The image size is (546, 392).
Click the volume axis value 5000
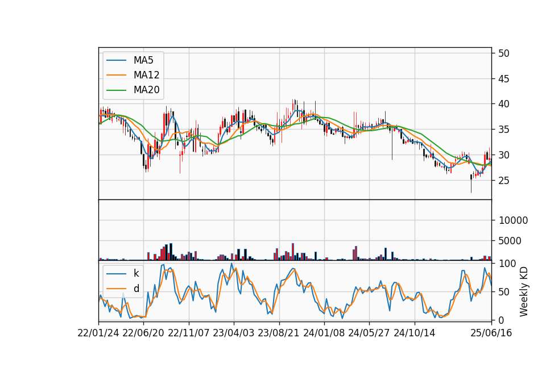click(510, 241)
